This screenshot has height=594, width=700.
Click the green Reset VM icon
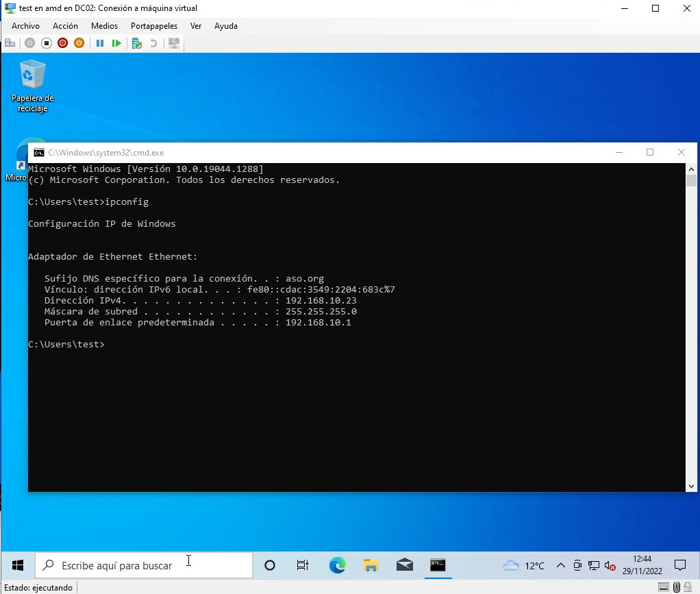tap(116, 43)
